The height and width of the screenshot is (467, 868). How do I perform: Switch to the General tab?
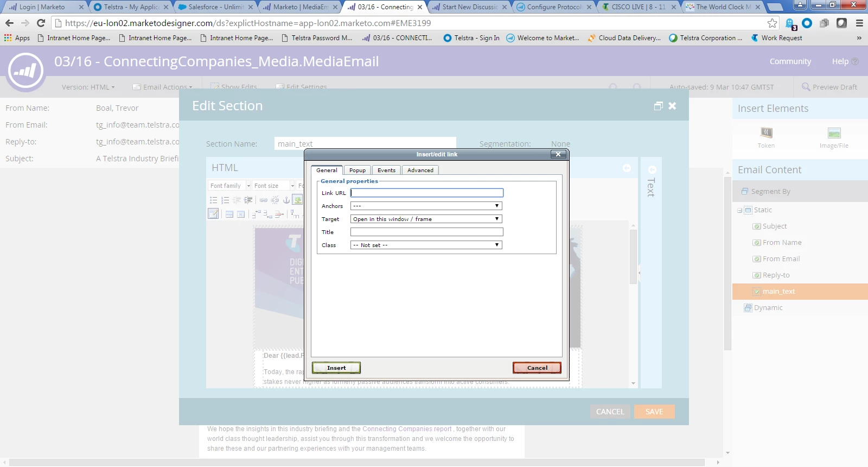coord(327,170)
